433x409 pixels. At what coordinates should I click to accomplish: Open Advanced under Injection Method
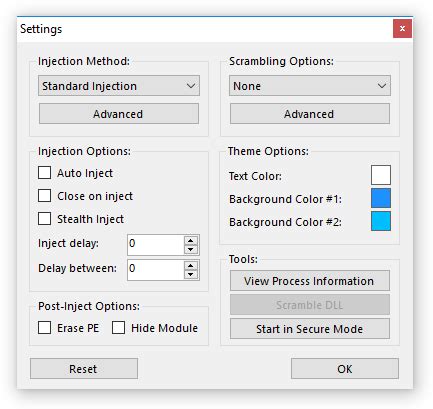pyautogui.click(x=119, y=114)
